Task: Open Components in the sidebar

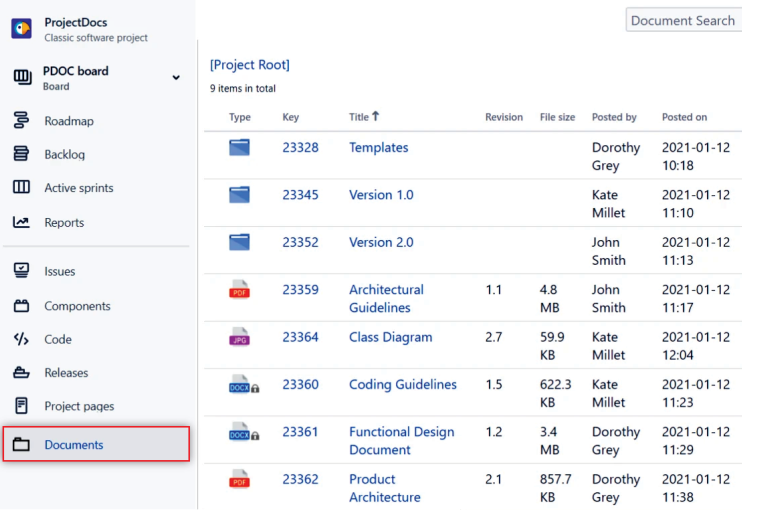Action: 77,306
